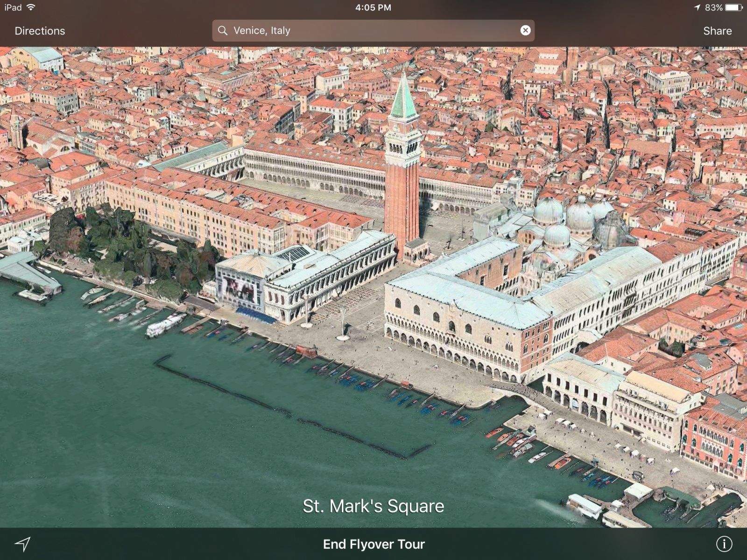Tap the magnifying glass search icon
747x560 pixels.
(x=223, y=31)
